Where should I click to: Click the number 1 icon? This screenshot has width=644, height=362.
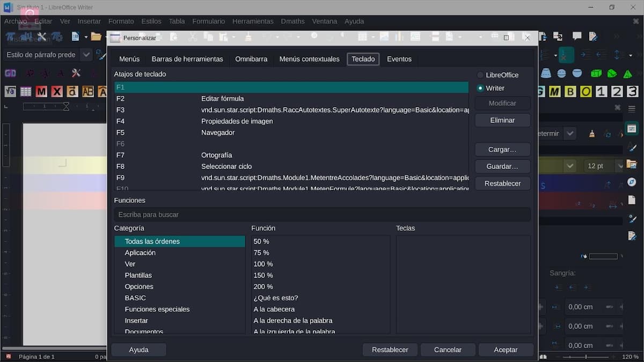coord(601,92)
